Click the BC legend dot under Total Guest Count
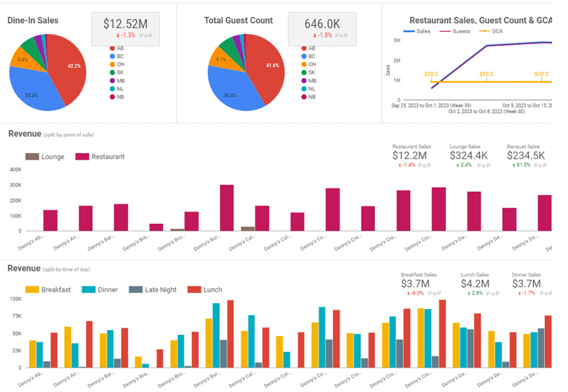The width and height of the screenshot is (568, 392). 303,56
